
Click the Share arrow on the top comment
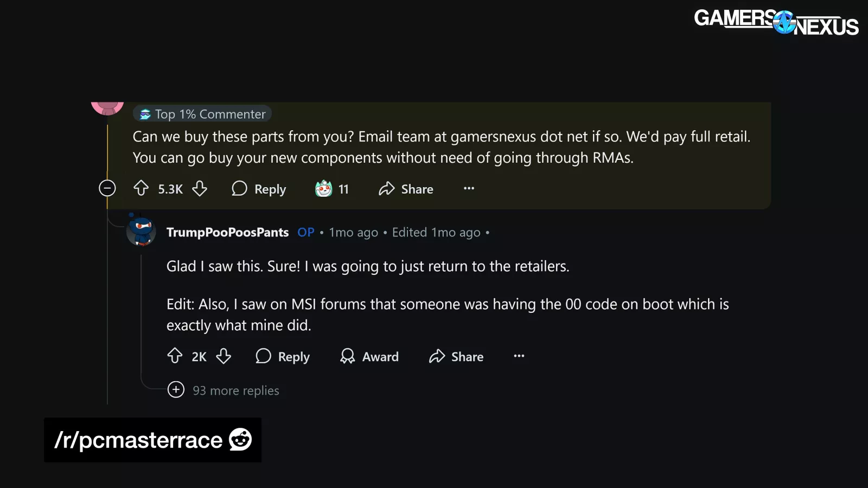point(387,188)
